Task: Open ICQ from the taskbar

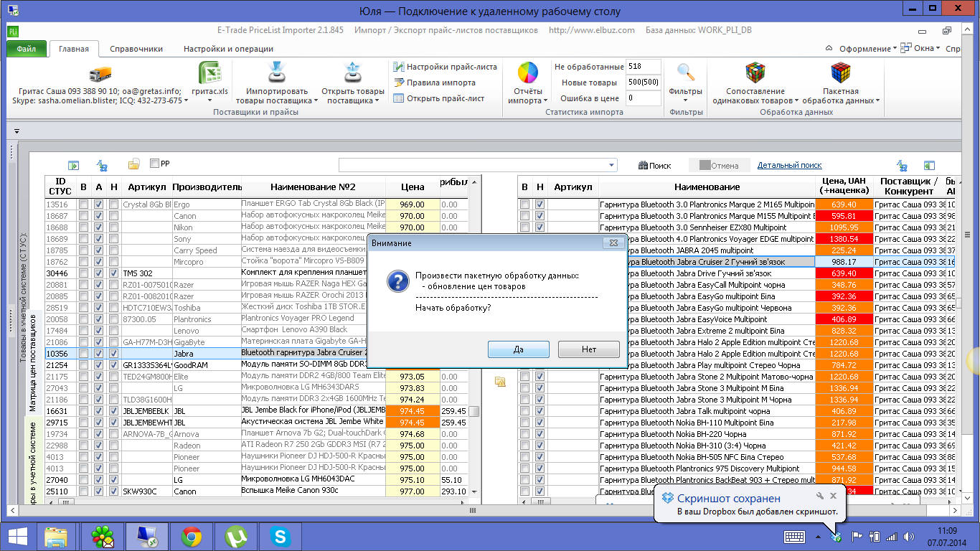Action: tap(103, 537)
